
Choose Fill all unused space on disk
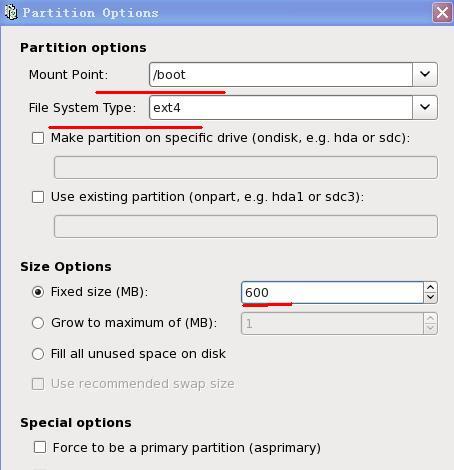(x=38, y=354)
